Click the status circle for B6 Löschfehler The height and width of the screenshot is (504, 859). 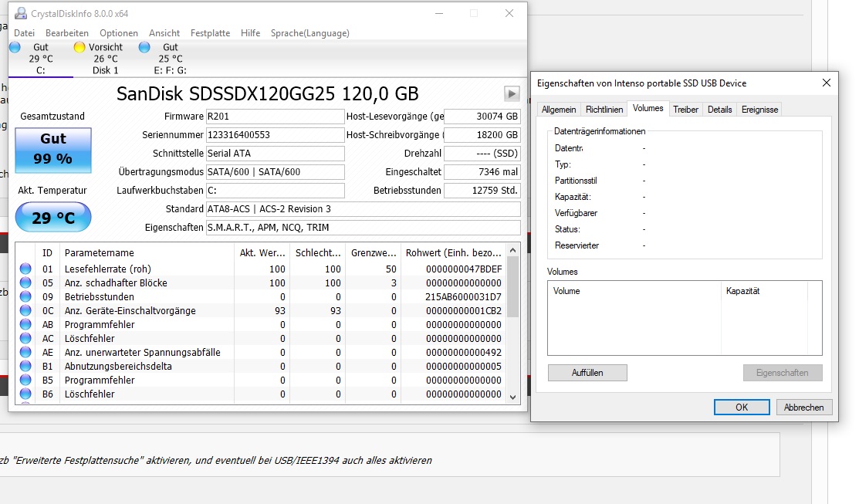click(25, 394)
